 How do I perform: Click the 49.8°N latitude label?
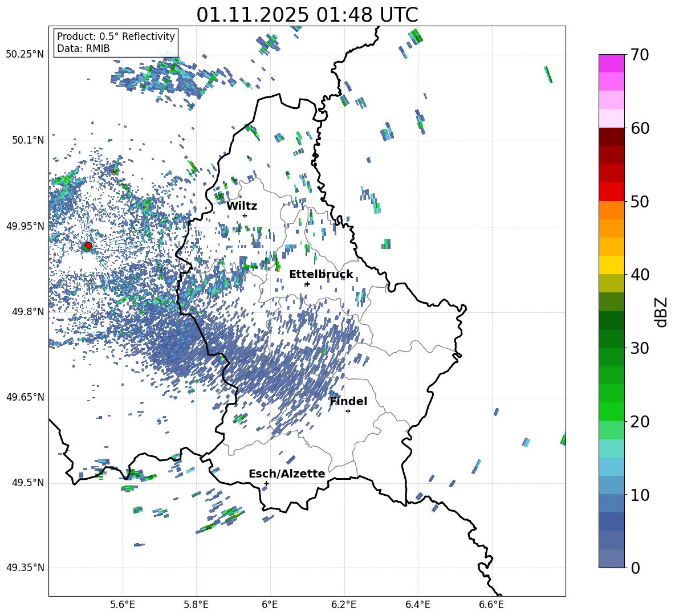[x=28, y=312]
